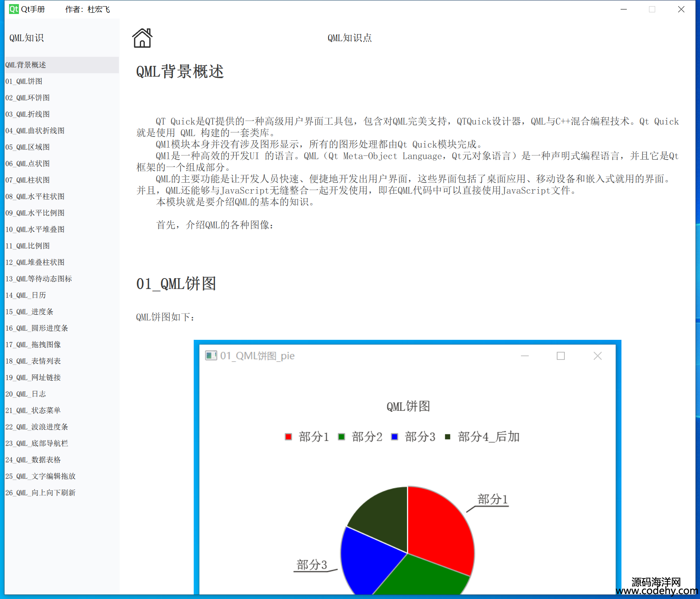Go to the home page via house icon
This screenshot has height=599, width=700.
tap(142, 38)
